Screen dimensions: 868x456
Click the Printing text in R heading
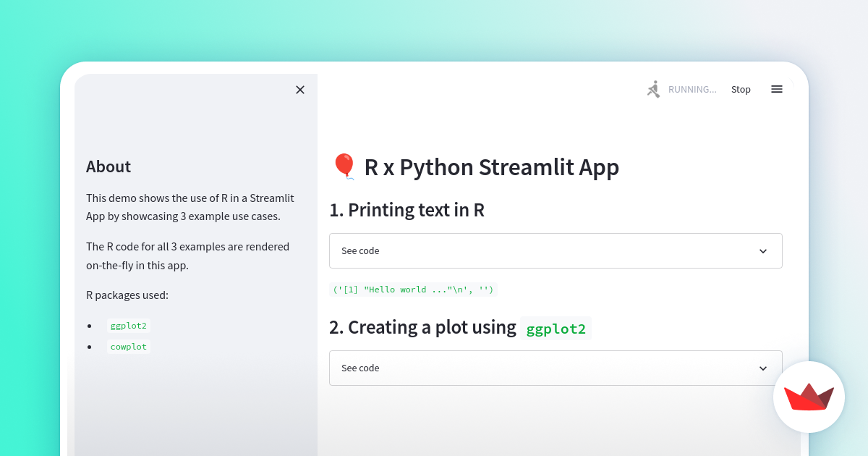coord(407,210)
